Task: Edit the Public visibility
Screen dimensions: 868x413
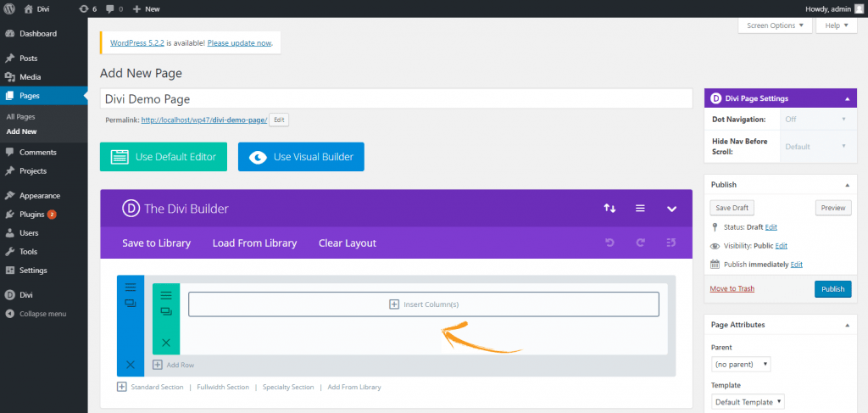Action: click(781, 246)
